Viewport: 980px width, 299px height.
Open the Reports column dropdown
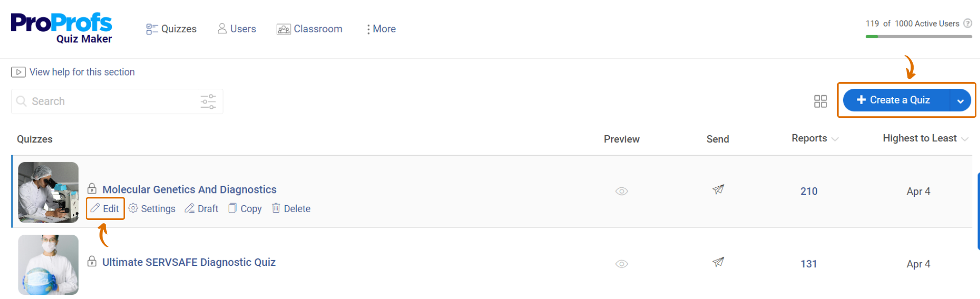[815, 139]
